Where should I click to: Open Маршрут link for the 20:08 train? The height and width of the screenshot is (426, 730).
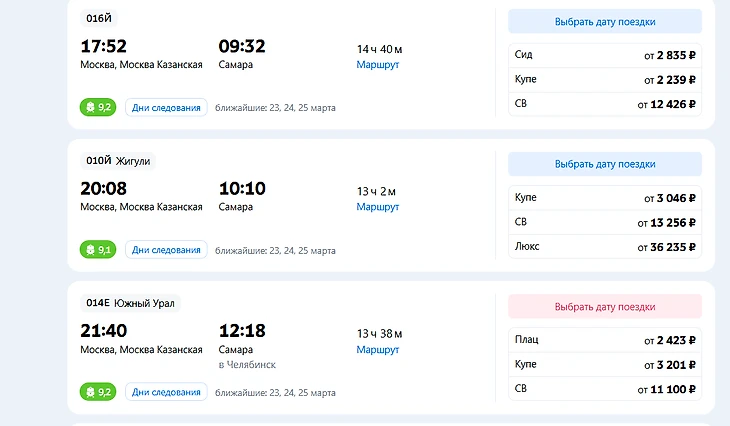click(377, 207)
